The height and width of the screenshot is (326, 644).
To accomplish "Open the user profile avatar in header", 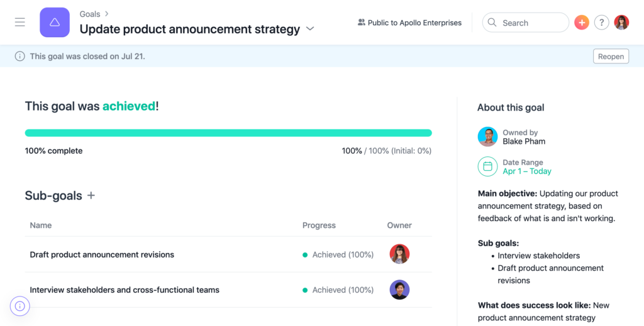I will pos(621,23).
